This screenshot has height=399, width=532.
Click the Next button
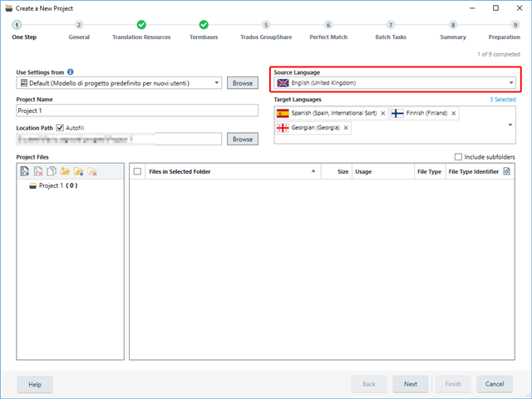coord(411,384)
